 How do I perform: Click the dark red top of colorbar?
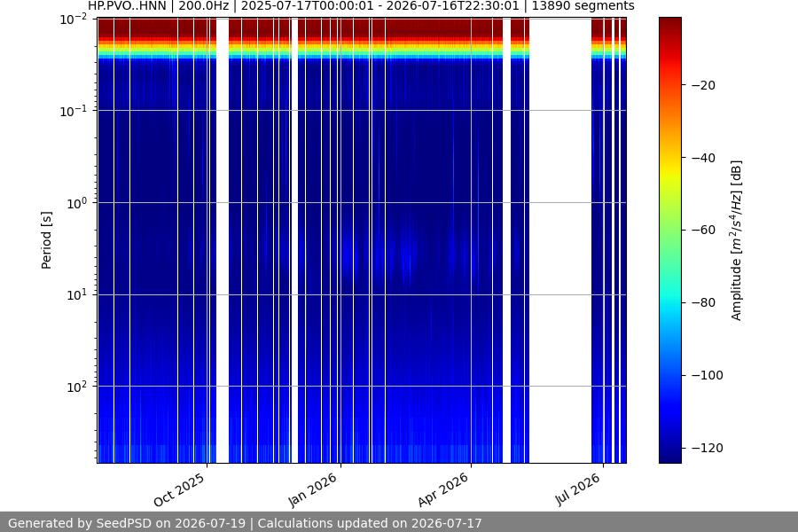coord(669,26)
